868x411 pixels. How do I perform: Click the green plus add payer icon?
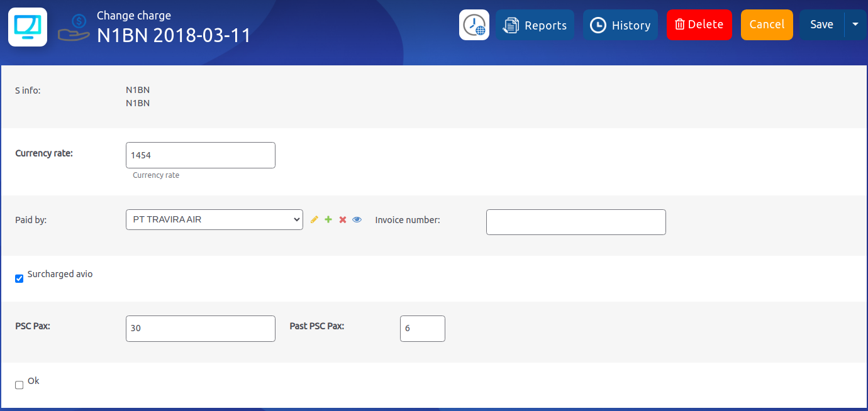coord(328,220)
